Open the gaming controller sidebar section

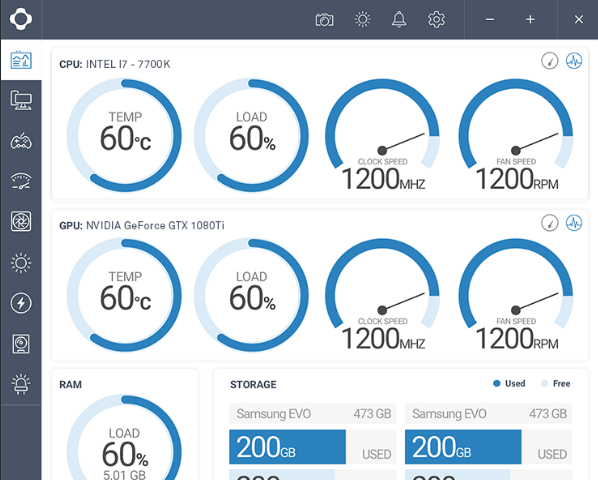click(x=21, y=141)
